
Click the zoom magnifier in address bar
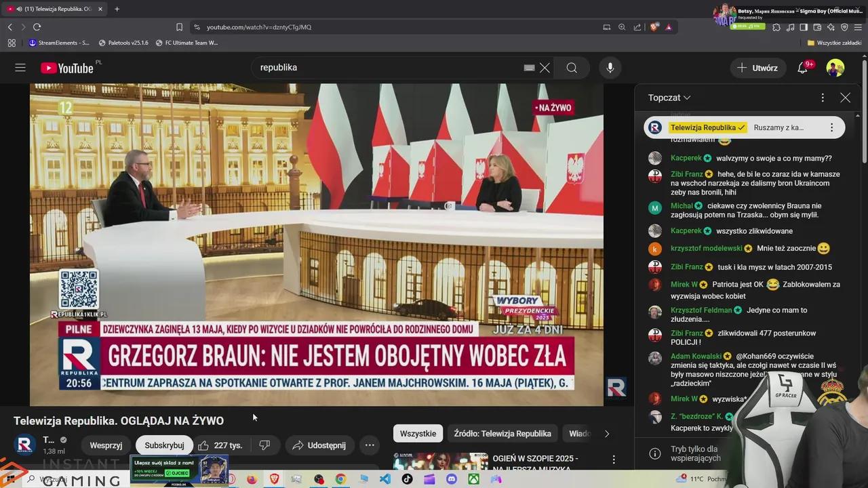click(x=622, y=27)
